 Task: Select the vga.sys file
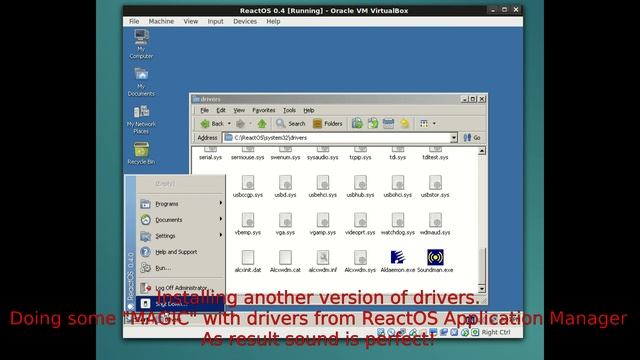tap(285, 224)
